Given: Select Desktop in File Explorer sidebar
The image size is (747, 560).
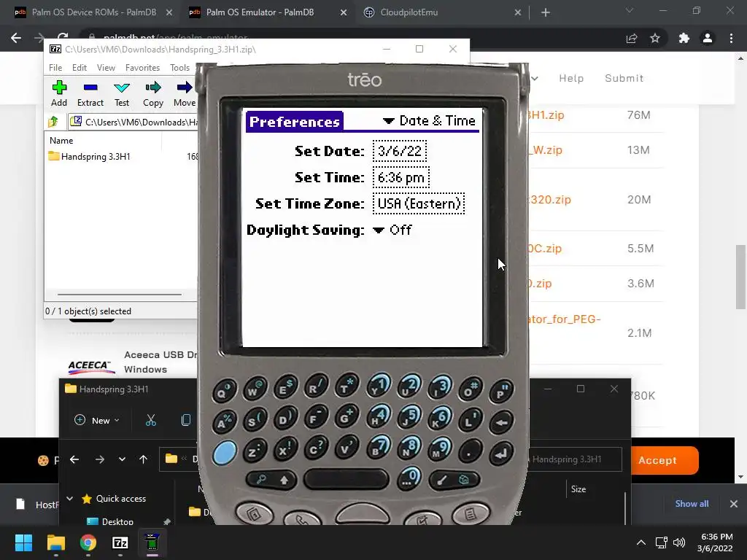Looking at the screenshot, I should [x=117, y=521].
